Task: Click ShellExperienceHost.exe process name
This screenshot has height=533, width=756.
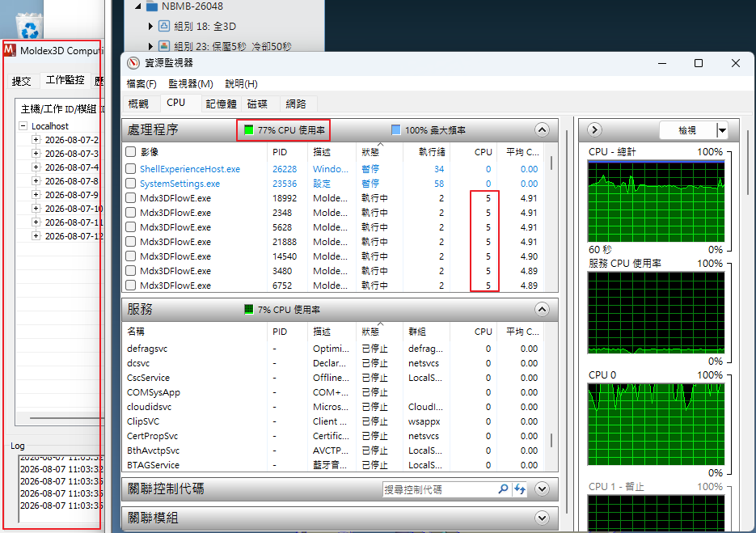Action: [190, 169]
